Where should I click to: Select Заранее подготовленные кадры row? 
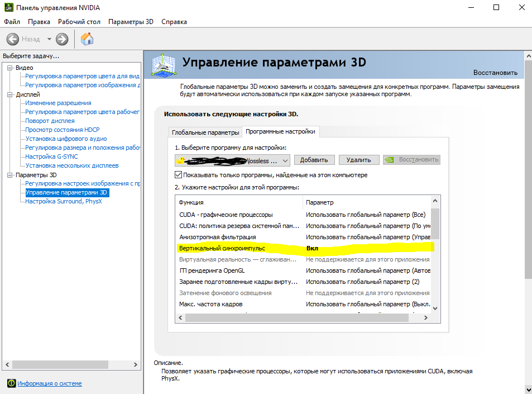pos(304,282)
